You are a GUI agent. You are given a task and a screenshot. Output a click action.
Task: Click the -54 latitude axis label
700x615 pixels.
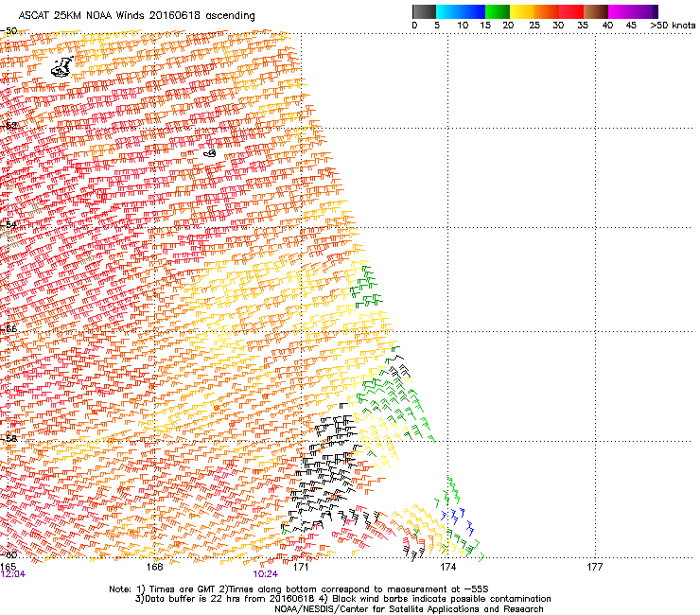tap(9, 224)
